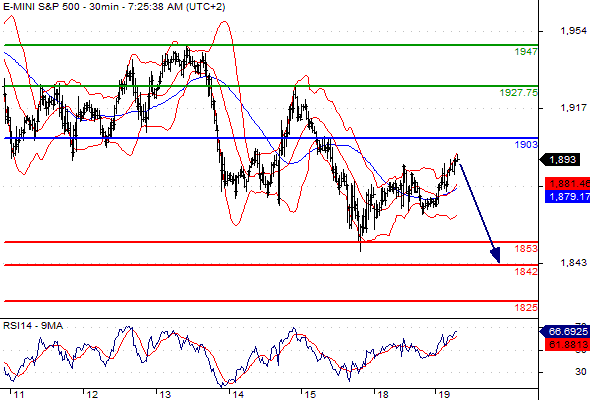Click the RSI value tag 66.6925
The width and height of the screenshot is (590, 400).
tap(565, 332)
